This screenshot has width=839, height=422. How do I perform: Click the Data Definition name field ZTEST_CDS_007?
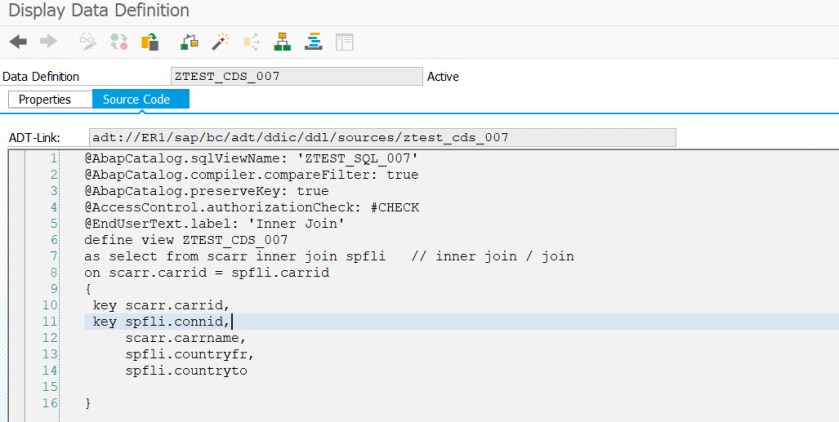pyautogui.click(x=296, y=76)
